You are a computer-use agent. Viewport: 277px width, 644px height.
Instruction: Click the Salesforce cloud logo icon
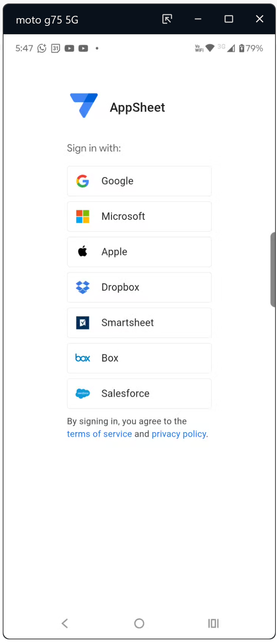click(x=82, y=394)
